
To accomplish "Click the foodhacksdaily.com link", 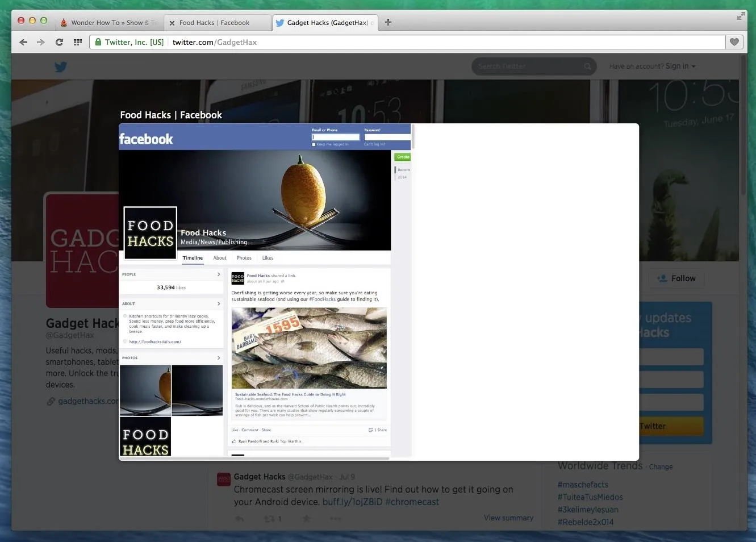I will (x=155, y=342).
